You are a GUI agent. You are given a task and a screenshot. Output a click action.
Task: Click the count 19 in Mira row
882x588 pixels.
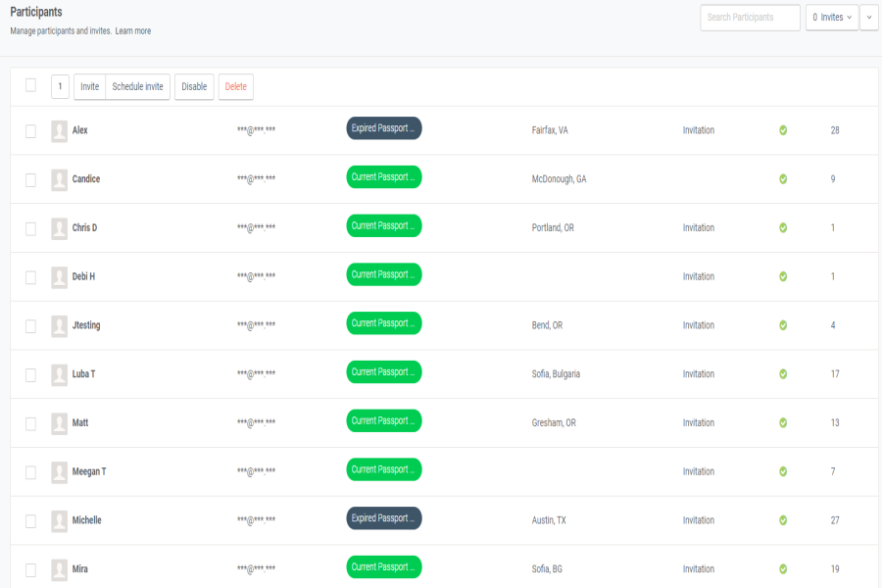coord(835,569)
